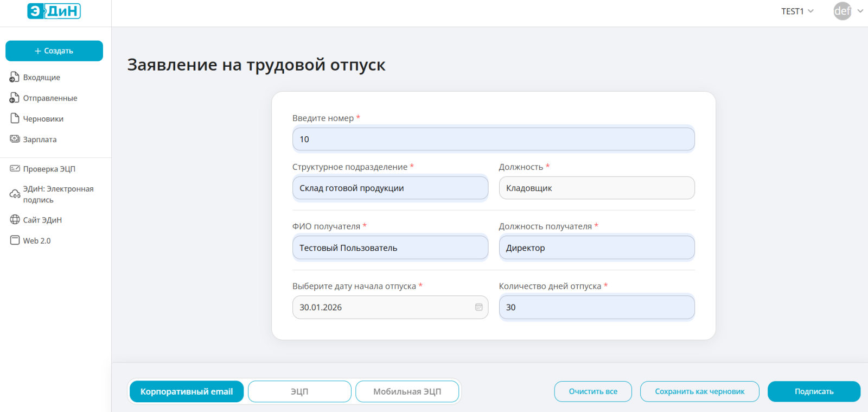Select Корпоративный email signing method

[x=186, y=391]
